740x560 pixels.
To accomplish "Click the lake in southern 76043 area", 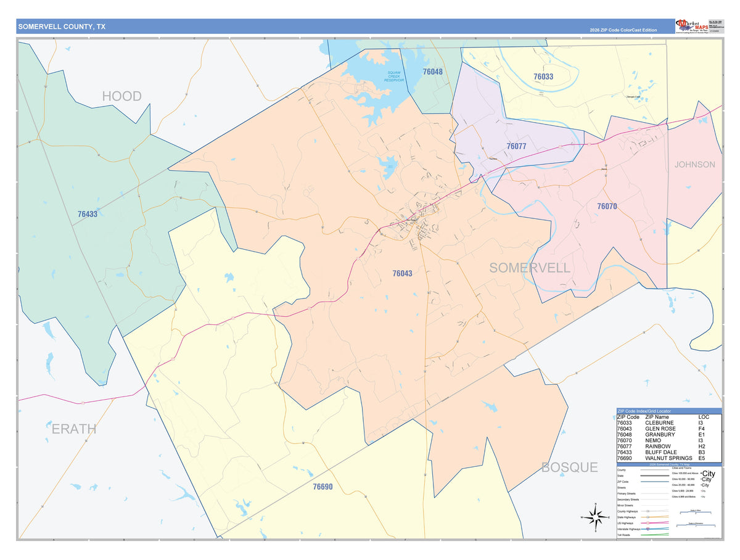I will click(x=490, y=407).
